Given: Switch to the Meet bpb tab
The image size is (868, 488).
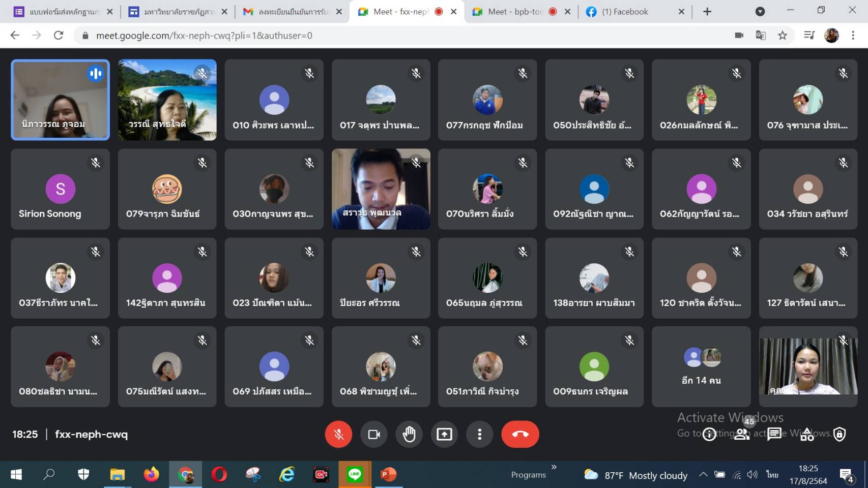Looking at the screenshot, I should click(x=515, y=12).
